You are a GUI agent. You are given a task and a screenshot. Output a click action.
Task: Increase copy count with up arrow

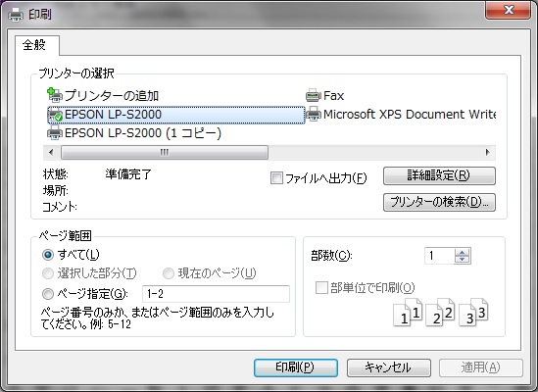(462, 252)
